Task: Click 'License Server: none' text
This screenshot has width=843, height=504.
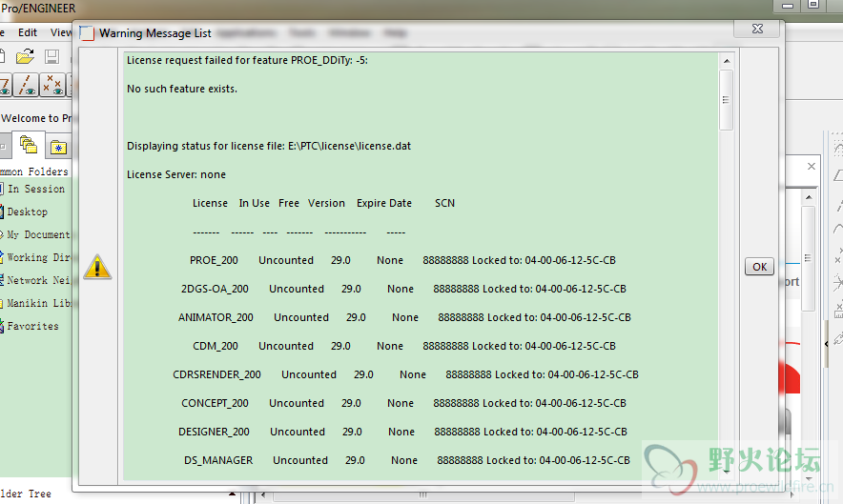Action: coord(176,174)
